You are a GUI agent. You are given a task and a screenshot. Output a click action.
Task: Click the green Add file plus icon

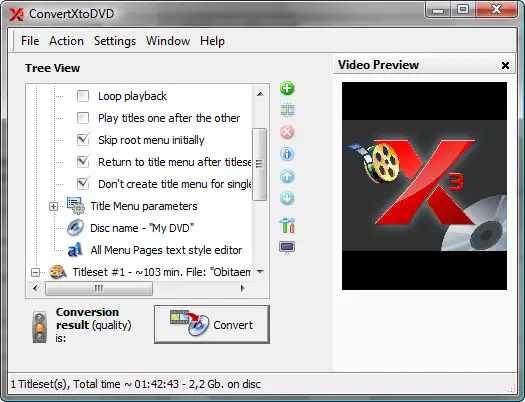287,88
